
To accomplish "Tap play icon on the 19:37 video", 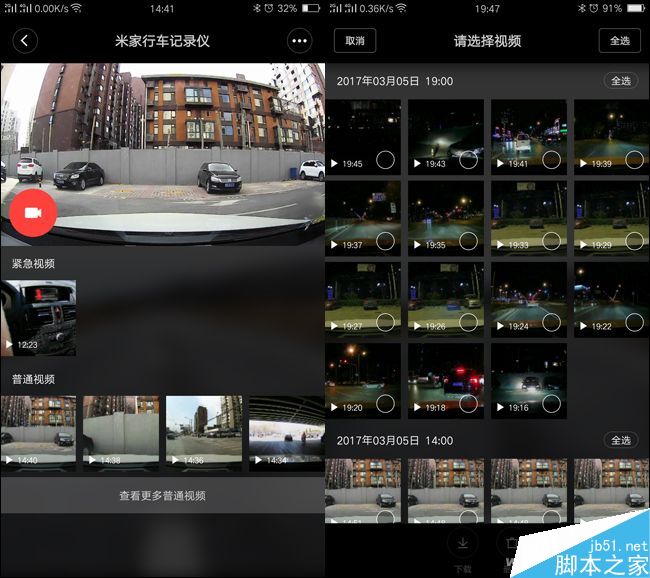I will tap(334, 245).
